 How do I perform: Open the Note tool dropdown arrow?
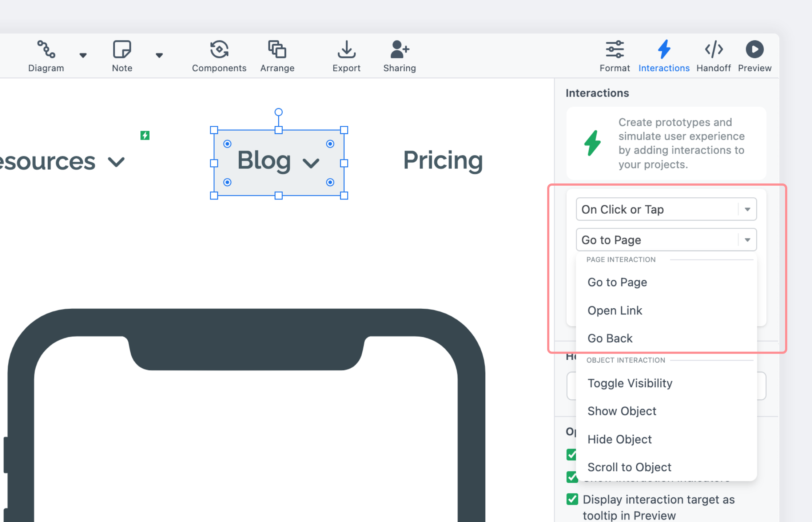point(159,55)
